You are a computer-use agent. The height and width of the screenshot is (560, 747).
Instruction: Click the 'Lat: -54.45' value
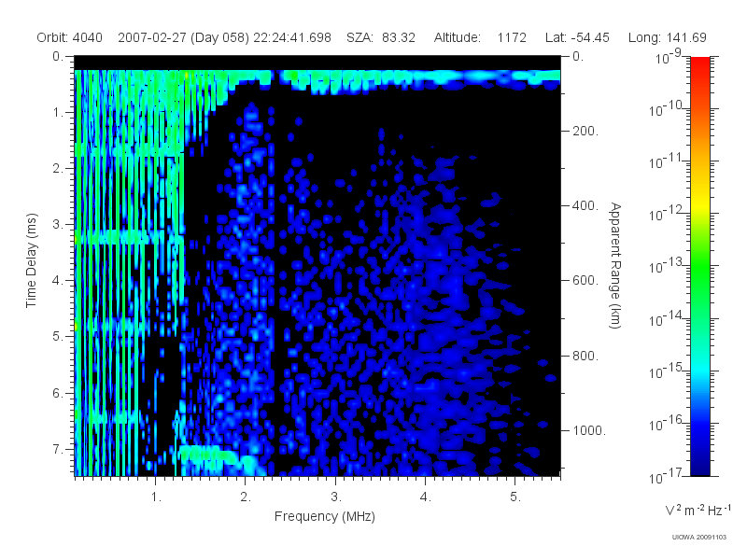(x=577, y=37)
